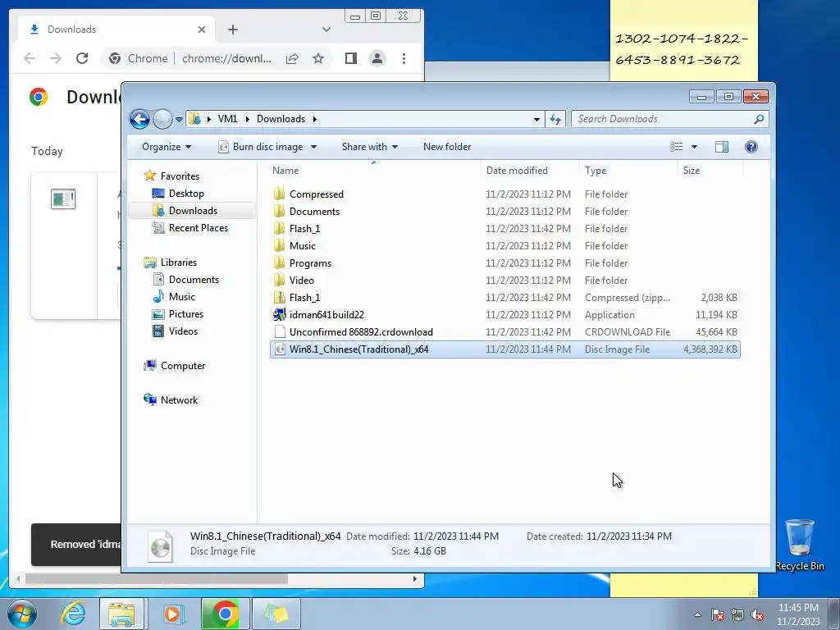840x630 pixels.
Task: Show hidden tray icons
Action: point(697,614)
